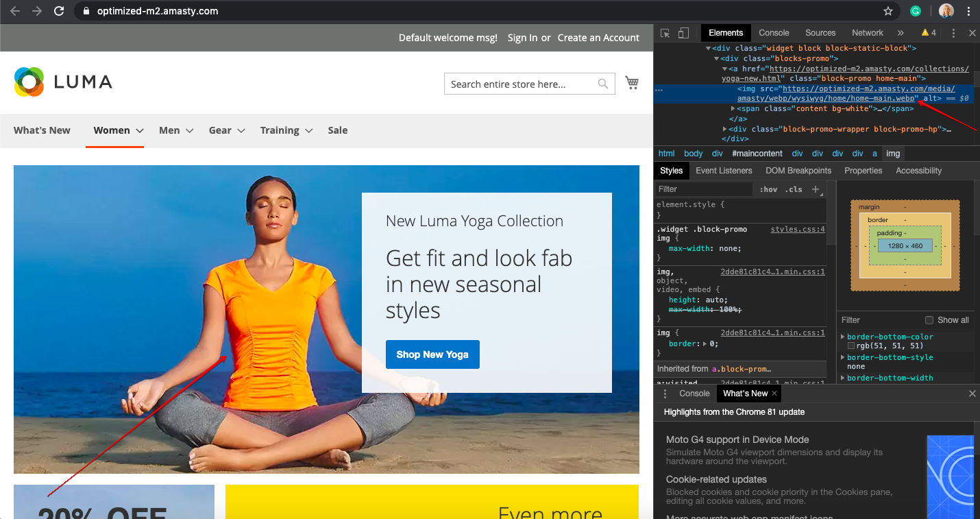Reload the page with the refresh icon

[x=59, y=11]
